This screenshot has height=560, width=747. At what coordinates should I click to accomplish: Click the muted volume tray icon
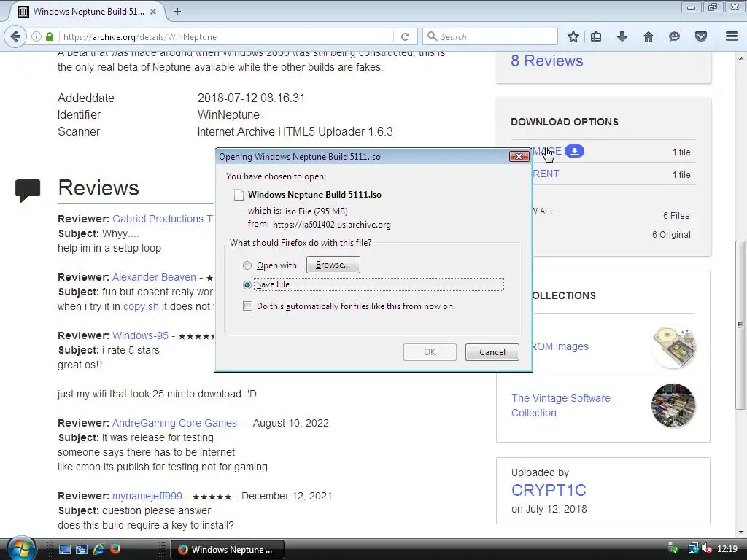[707, 549]
